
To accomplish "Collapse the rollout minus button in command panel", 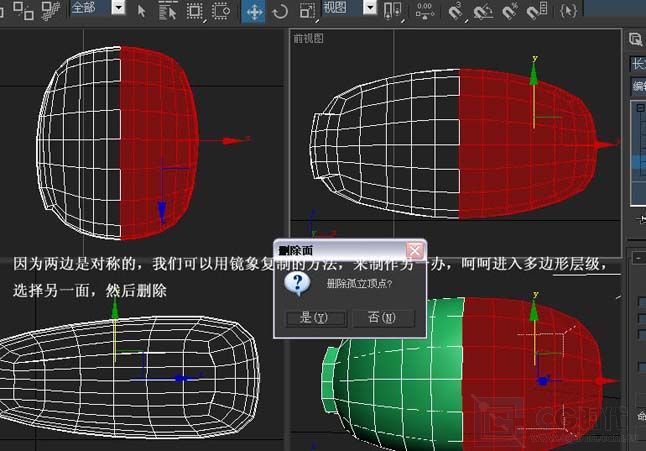I will [639, 258].
